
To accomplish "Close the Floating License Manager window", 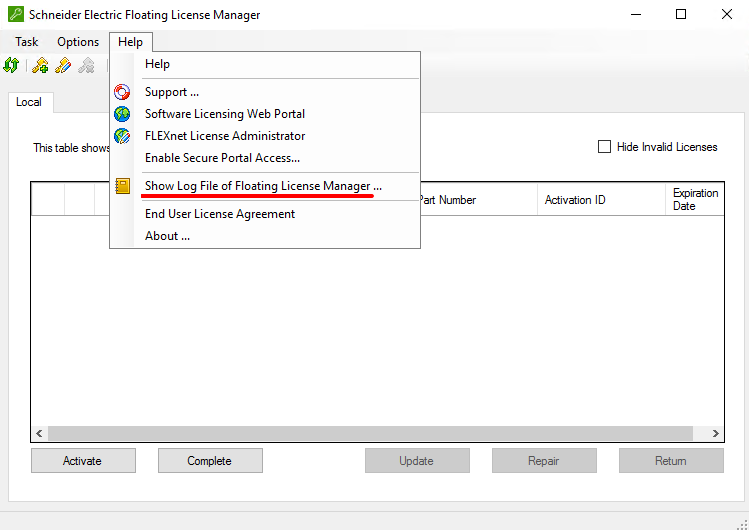I will click(727, 14).
